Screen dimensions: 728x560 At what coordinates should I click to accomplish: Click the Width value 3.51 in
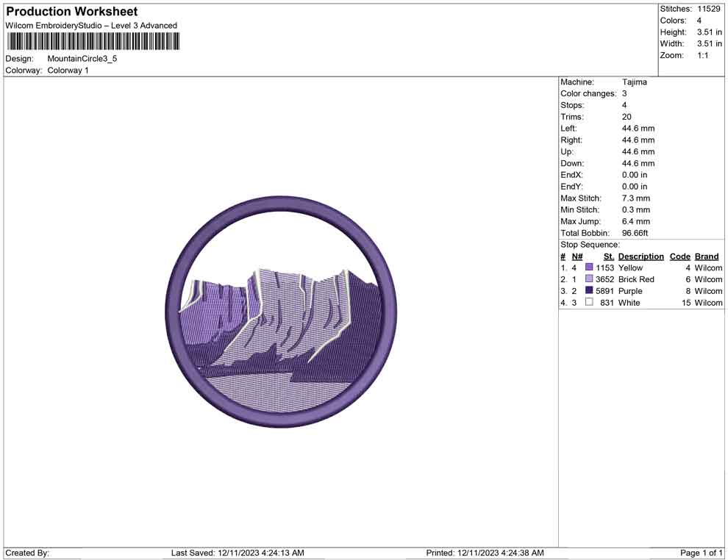point(710,43)
